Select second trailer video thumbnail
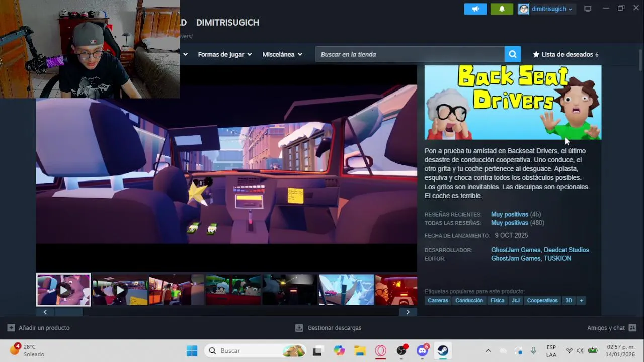Screen dimensions: 644x362 120,290
